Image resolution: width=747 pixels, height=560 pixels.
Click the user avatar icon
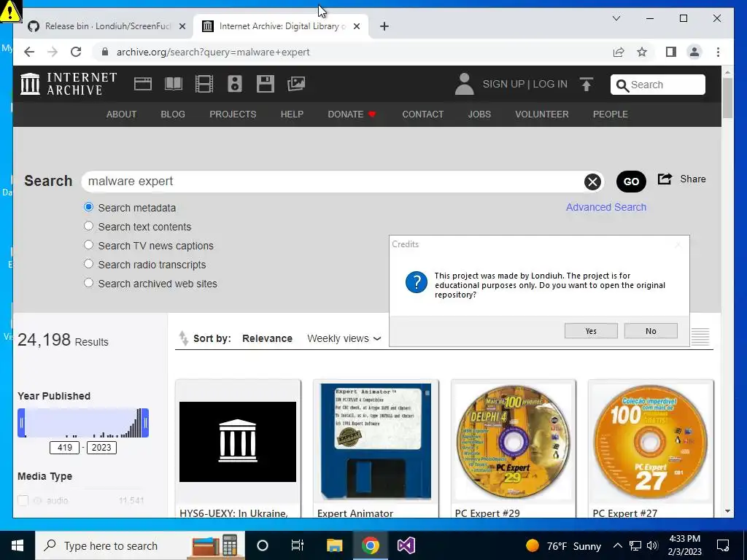(x=464, y=84)
